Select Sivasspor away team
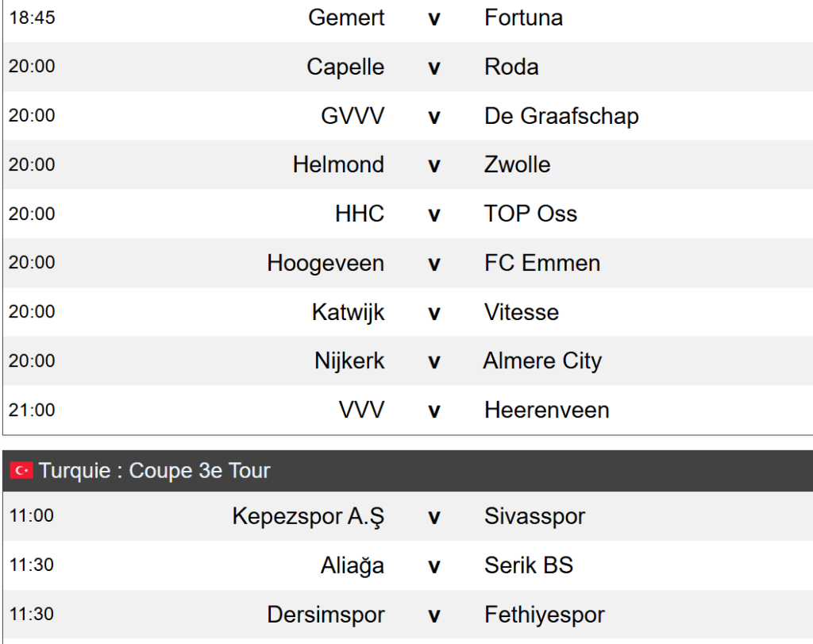The height and width of the screenshot is (644, 813). (x=534, y=516)
